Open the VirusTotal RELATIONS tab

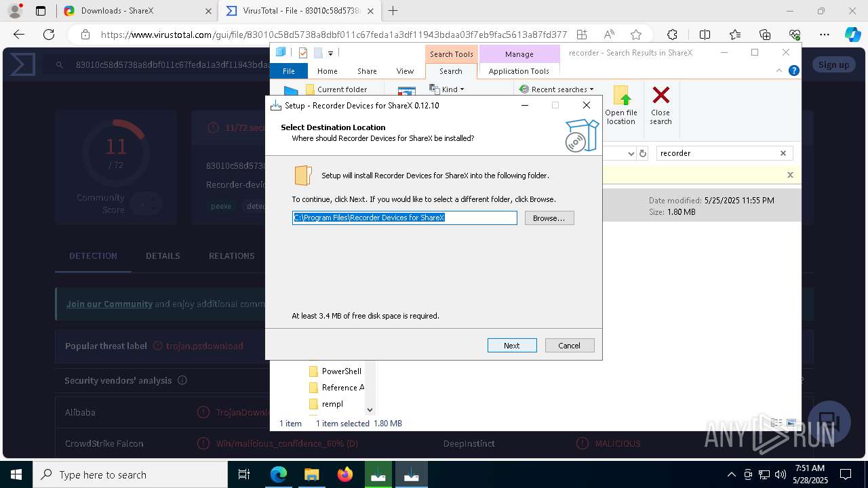232,256
